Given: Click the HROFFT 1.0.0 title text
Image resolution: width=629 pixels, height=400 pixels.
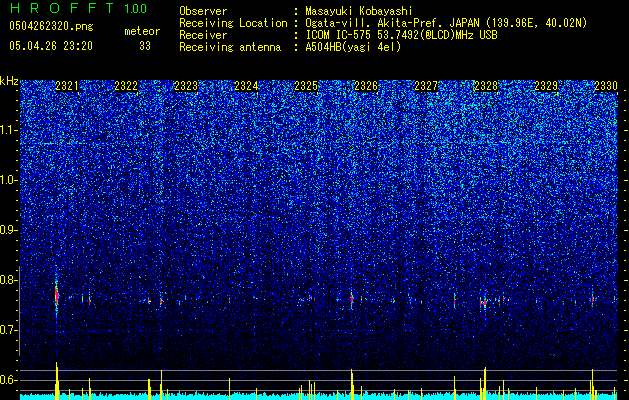Looking at the screenshot, I should pos(78,8).
